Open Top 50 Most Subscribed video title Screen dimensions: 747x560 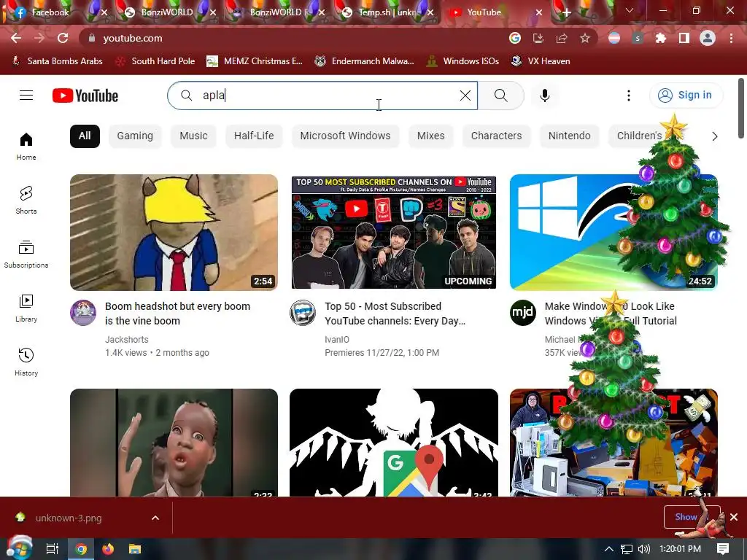(x=395, y=314)
